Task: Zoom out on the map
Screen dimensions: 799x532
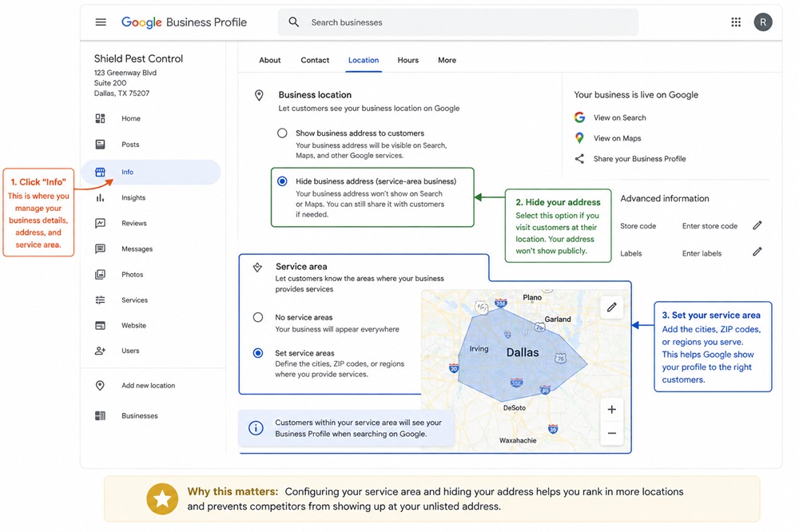Action: pyautogui.click(x=611, y=434)
